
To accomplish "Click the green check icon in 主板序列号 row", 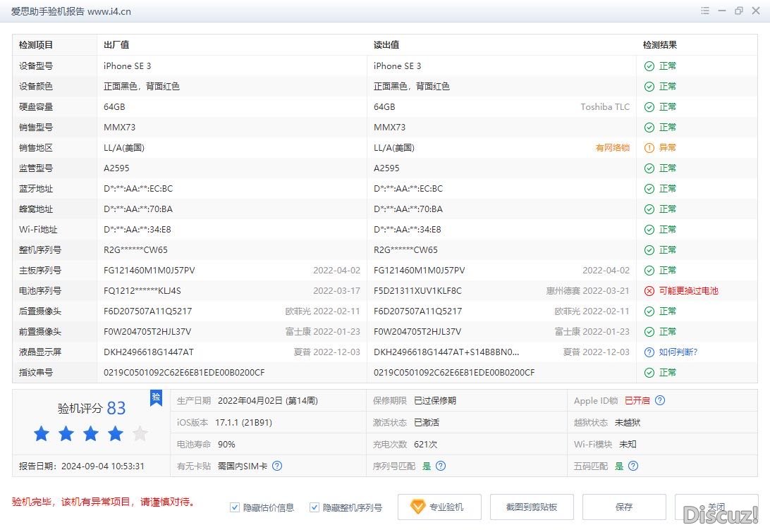I will coord(649,271).
